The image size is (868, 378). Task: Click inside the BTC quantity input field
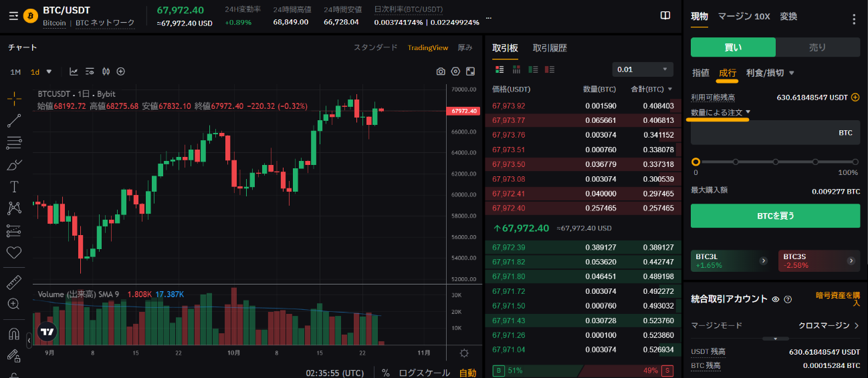[775, 133]
